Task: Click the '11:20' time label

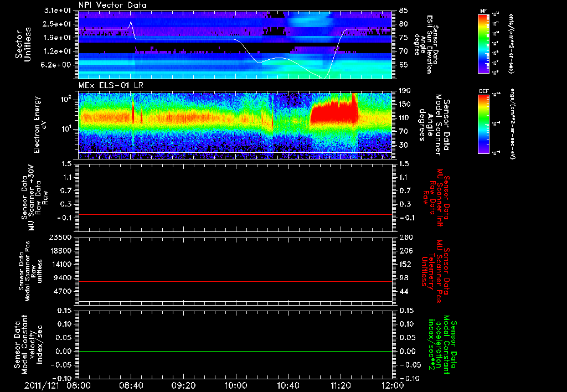Action: (x=341, y=385)
